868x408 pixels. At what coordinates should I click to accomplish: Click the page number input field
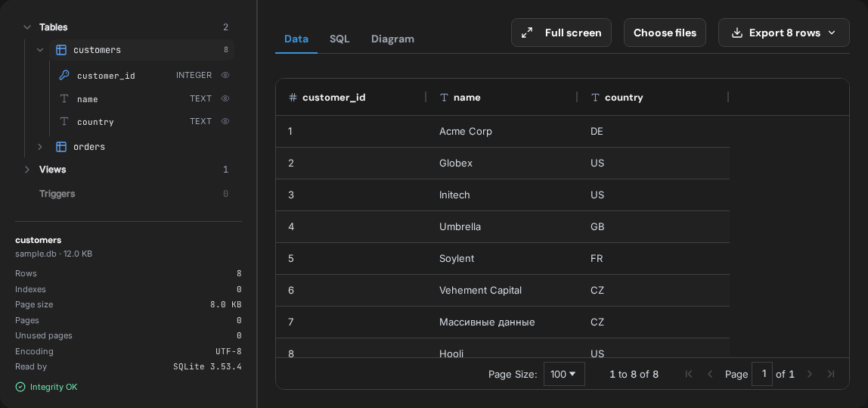[x=761, y=374]
